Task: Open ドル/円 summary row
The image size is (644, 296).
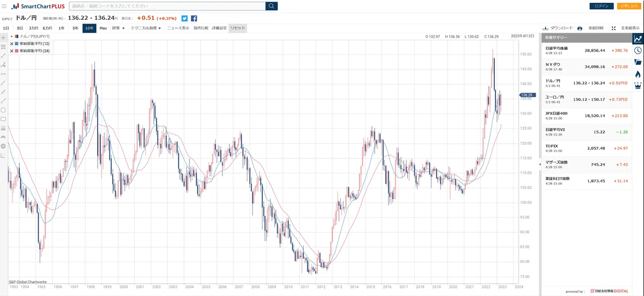Action: (586, 83)
